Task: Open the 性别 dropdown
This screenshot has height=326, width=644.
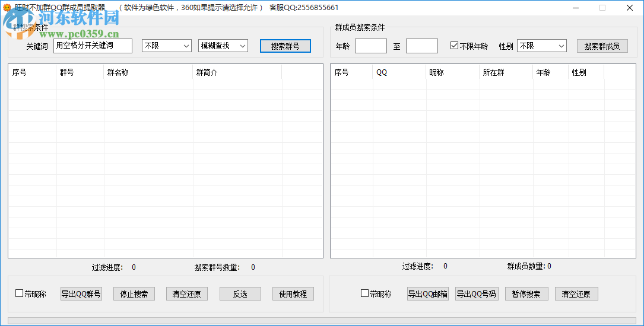Action: pos(542,46)
